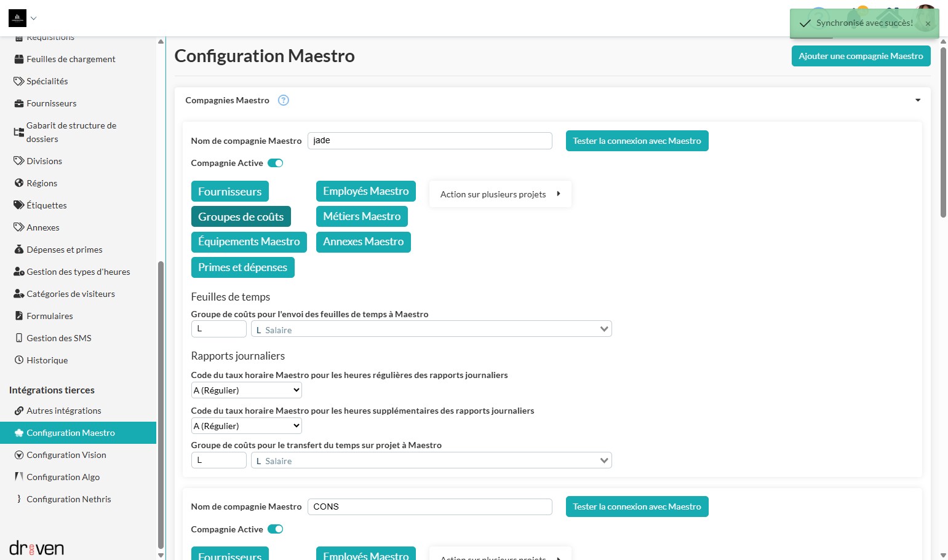Click the main page vertical scrollbar thumb
The height and width of the screenshot is (560, 948).
[943, 132]
